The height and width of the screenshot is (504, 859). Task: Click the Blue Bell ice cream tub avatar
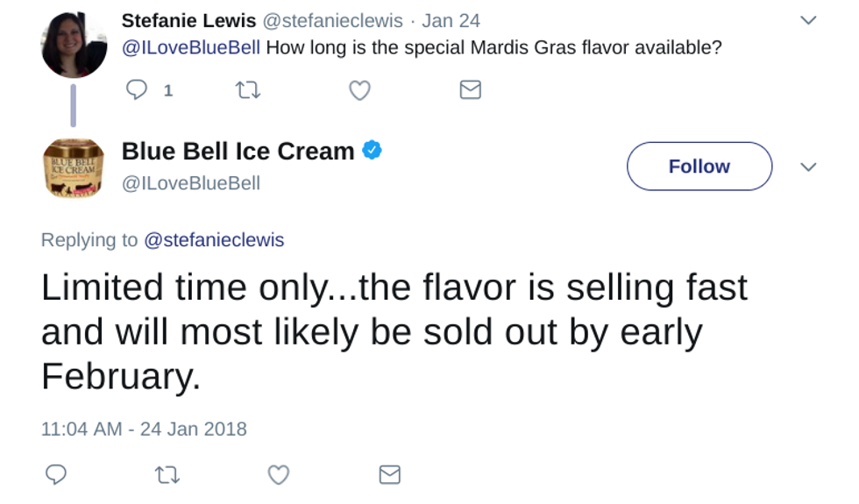point(74,167)
